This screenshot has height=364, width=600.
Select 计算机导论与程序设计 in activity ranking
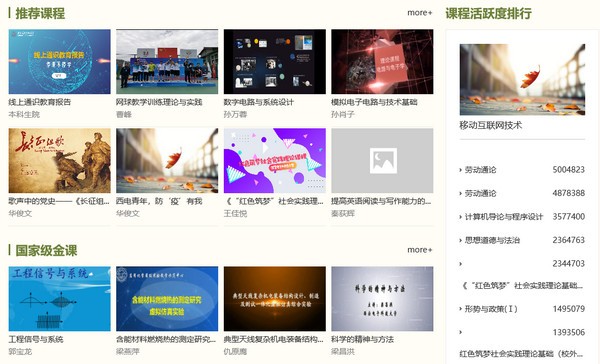[504, 217]
